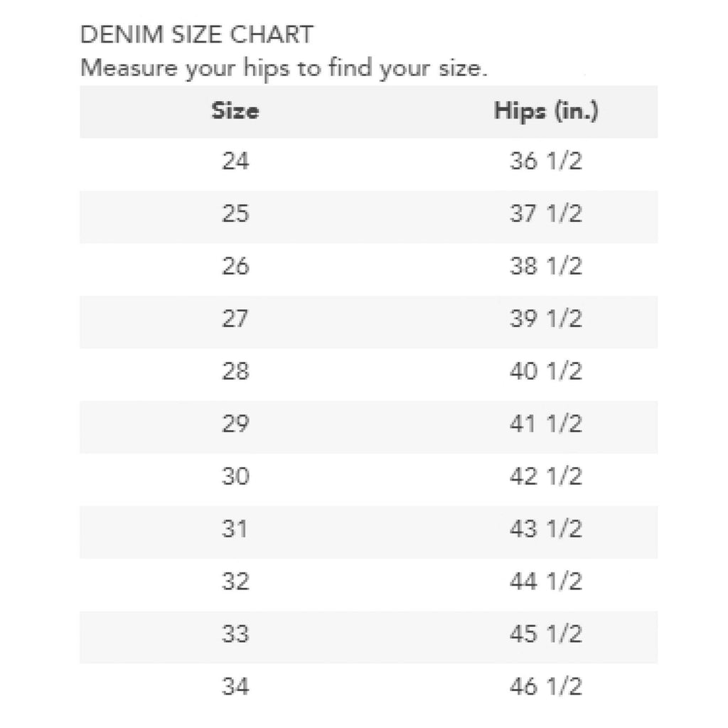This screenshot has width=728, height=728.
Task: Select size 27 in the table
Action: [235, 319]
